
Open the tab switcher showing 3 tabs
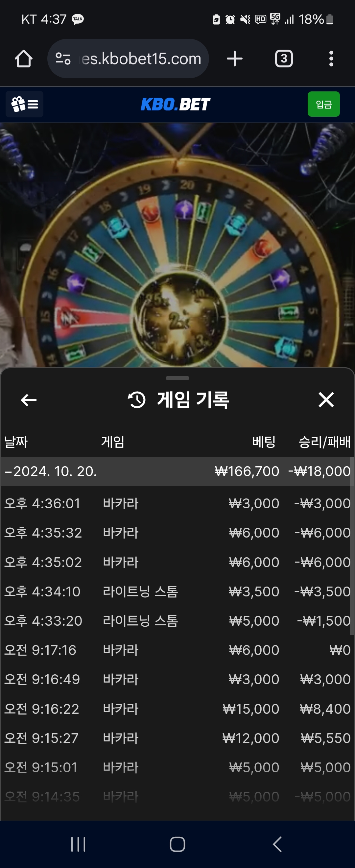tap(284, 59)
